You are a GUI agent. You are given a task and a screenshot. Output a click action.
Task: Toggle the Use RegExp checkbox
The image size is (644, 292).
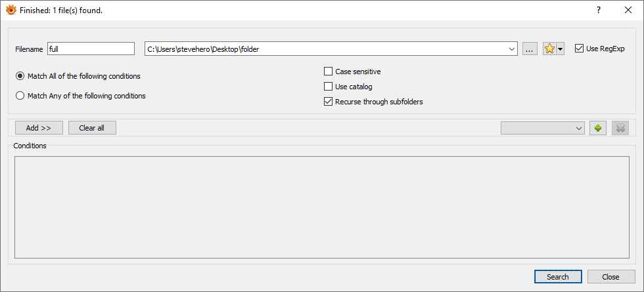click(x=579, y=49)
